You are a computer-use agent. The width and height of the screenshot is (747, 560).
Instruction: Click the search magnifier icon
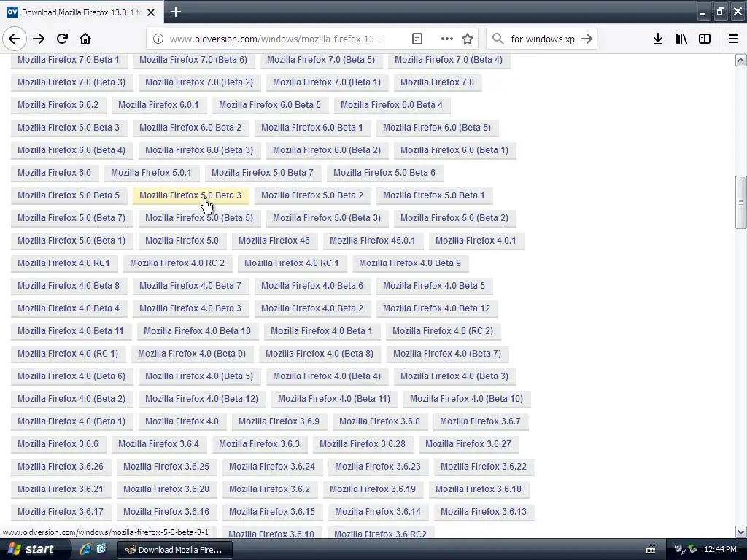[498, 39]
